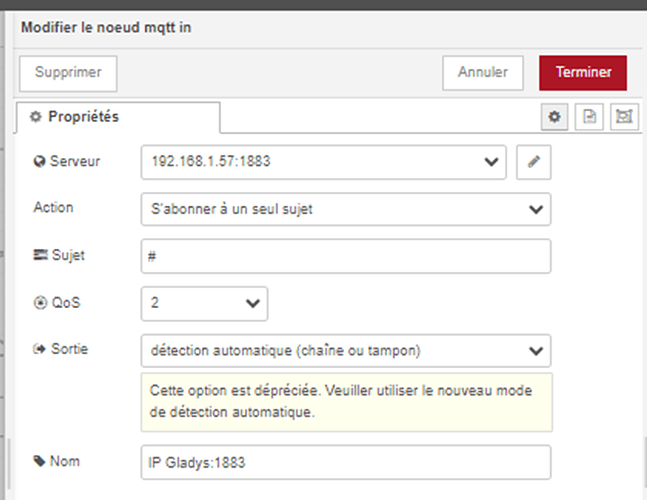Click the deprecated option notice text
The height and width of the screenshot is (500, 647).
(345, 401)
